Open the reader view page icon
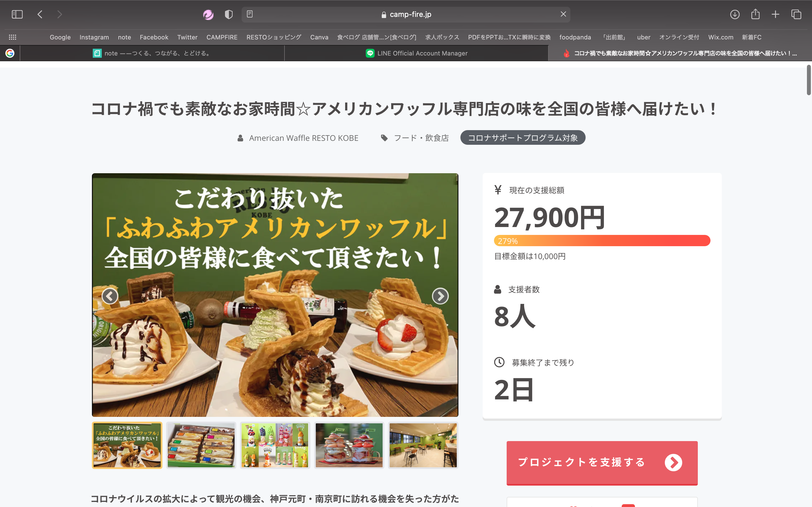Image resolution: width=812 pixels, height=507 pixels. (250, 14)
